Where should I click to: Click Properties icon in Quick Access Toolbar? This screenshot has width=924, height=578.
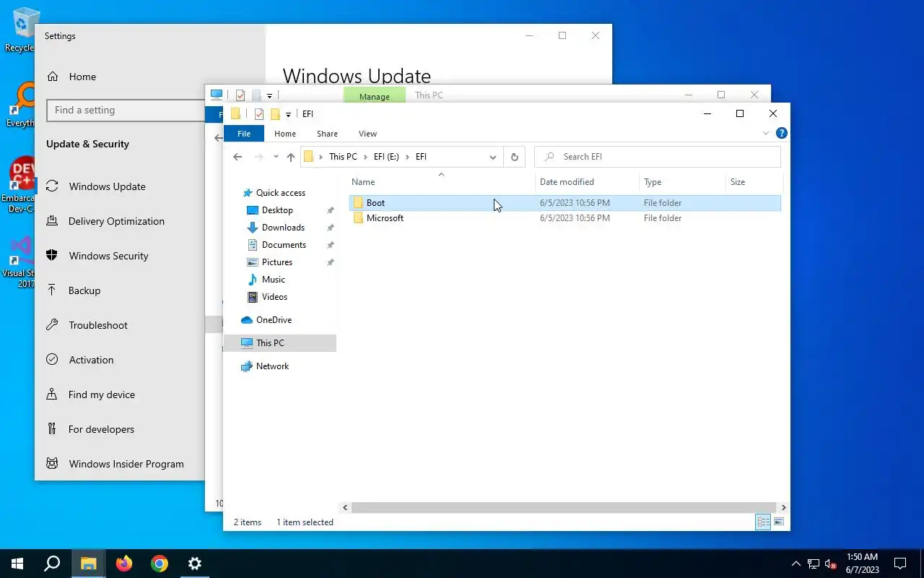coord(259,114)
